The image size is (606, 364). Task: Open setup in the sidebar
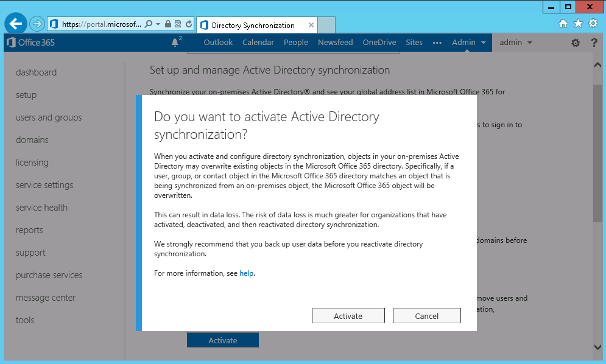[26, 95]
